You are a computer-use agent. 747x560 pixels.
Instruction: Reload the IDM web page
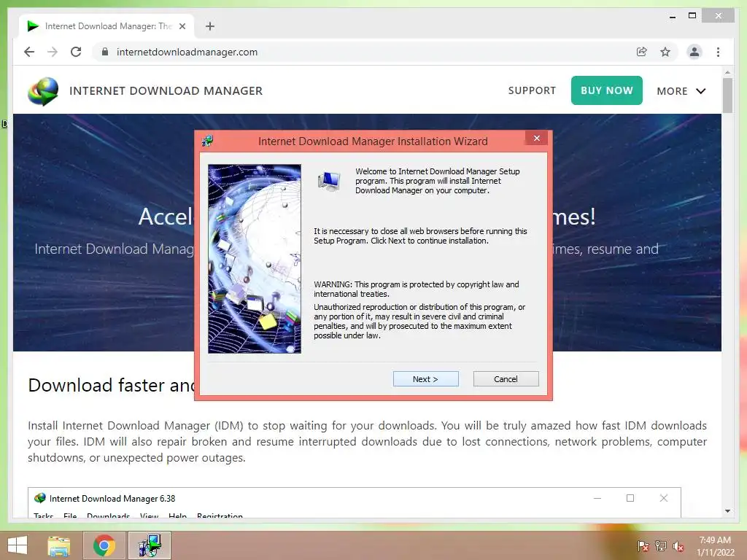point(76,52)
